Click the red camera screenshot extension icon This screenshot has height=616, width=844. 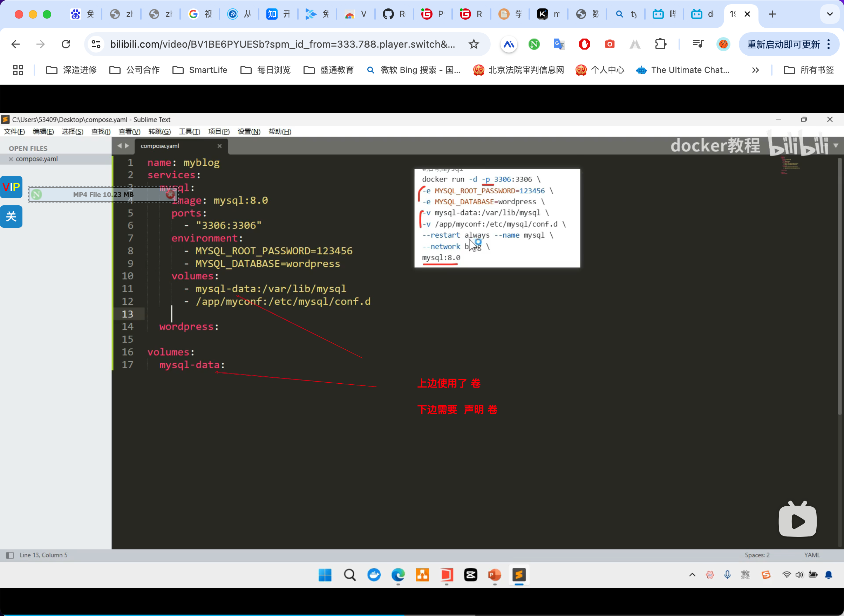tap(610, 45)
